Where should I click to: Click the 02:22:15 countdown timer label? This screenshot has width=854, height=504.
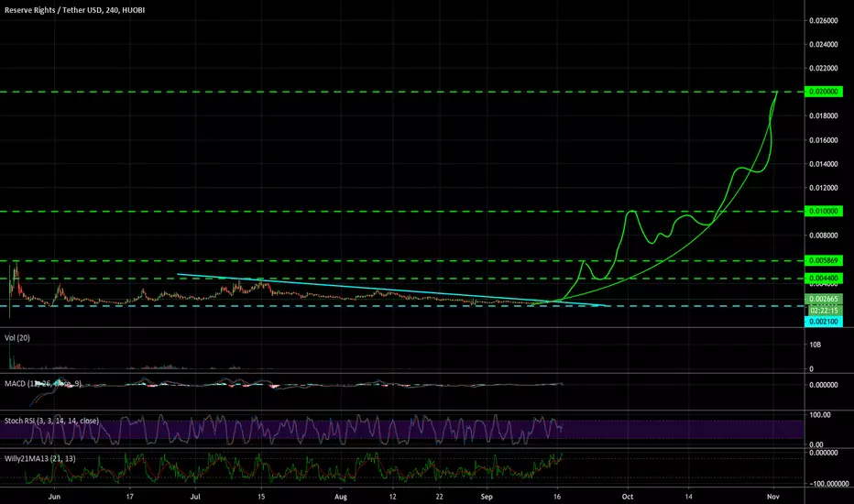pos(823,310)
